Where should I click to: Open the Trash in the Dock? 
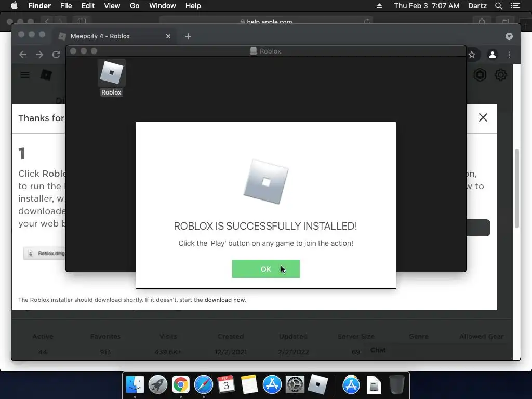pos(396,385)
